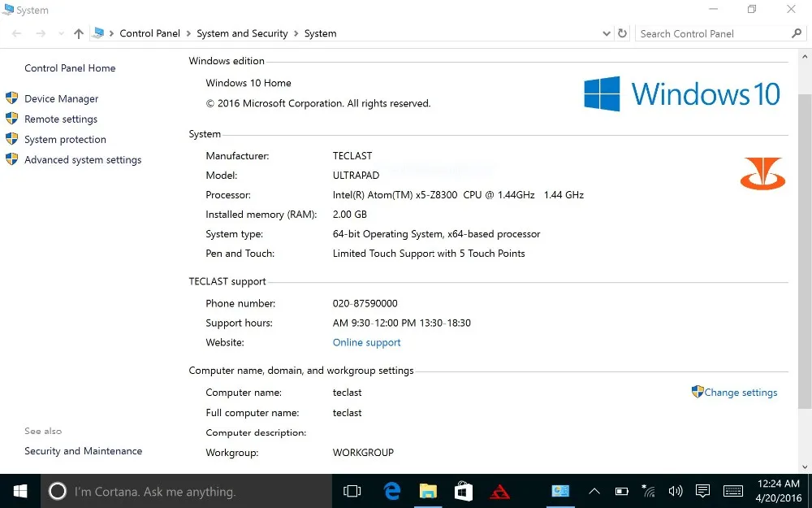Open the recent locations dropdown arrow

61,33
